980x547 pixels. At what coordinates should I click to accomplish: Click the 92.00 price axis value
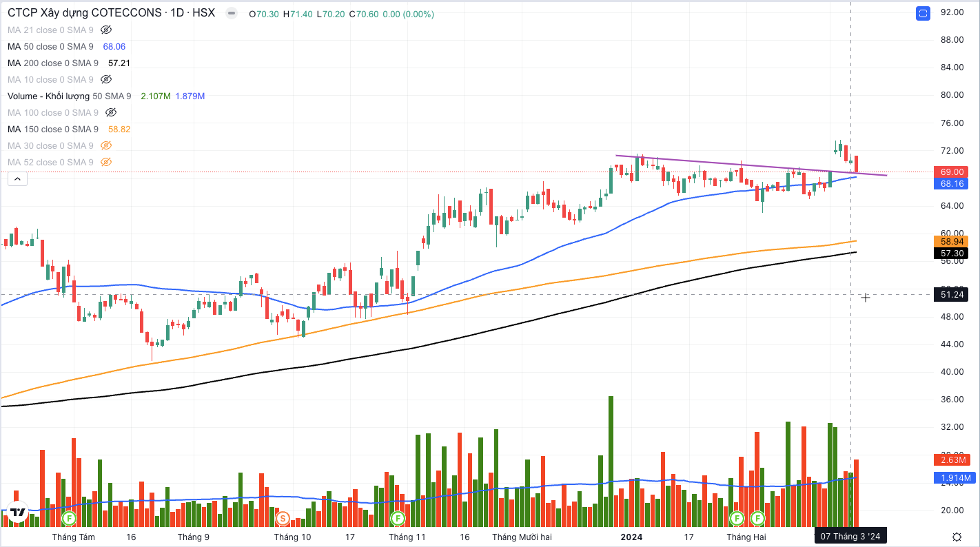pyautogui.click(x=952, y=12)
